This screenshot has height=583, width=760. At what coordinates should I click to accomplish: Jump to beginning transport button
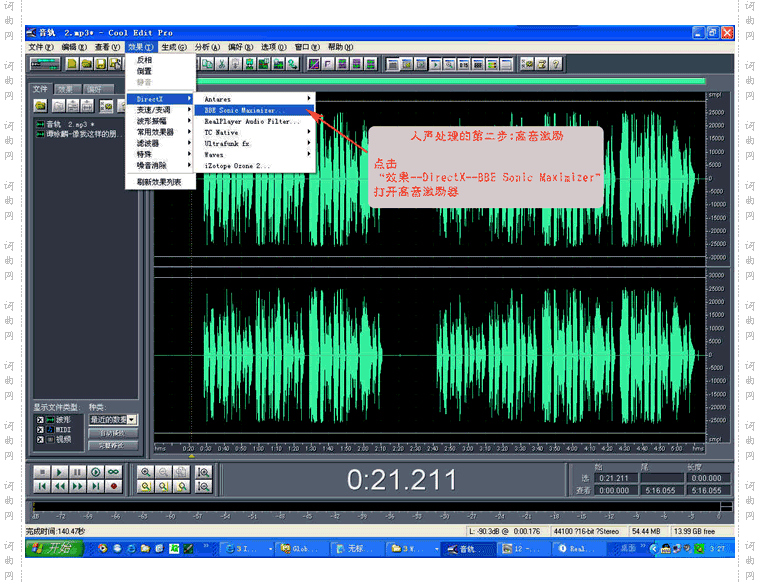[42, 486]
